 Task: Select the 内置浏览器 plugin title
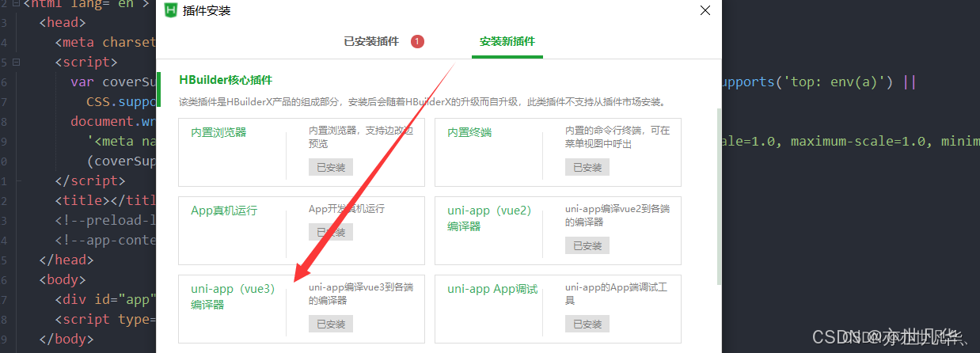218,132
